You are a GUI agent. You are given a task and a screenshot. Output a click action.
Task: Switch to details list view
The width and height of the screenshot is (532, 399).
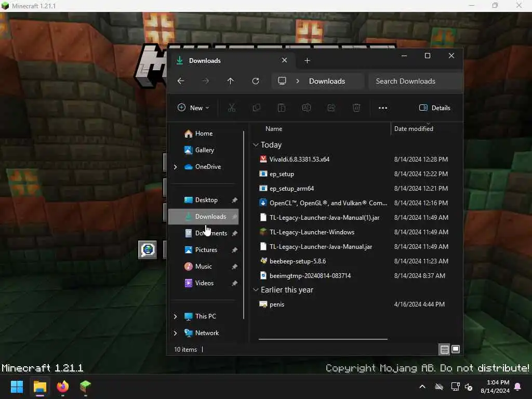[445, 349]
